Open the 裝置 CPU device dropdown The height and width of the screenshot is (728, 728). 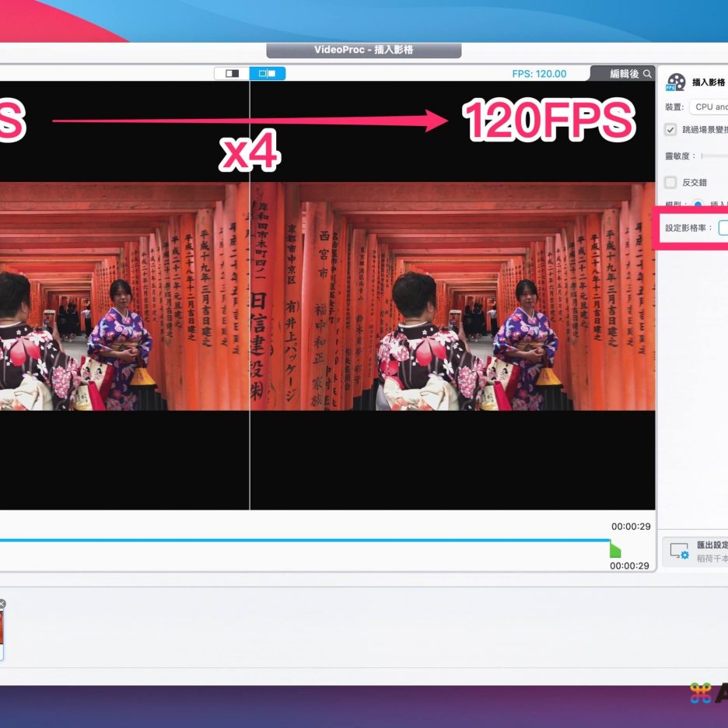click(x=709, y=107)
